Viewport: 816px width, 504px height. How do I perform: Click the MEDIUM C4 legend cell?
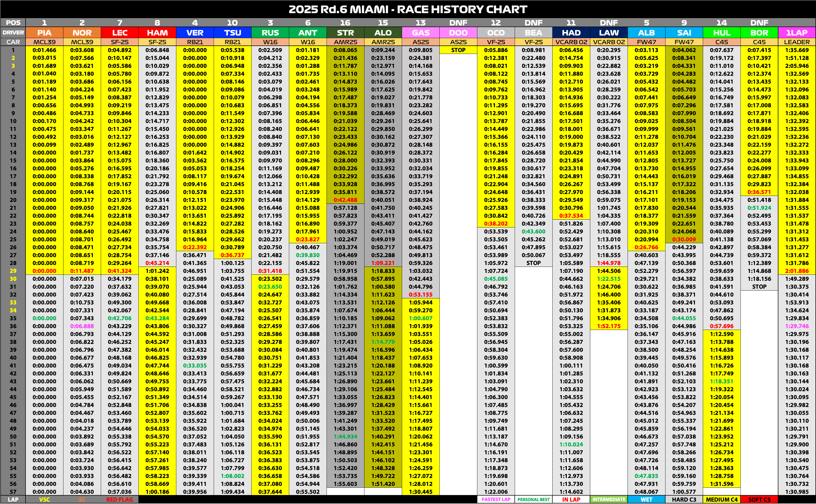click(722, 499)
